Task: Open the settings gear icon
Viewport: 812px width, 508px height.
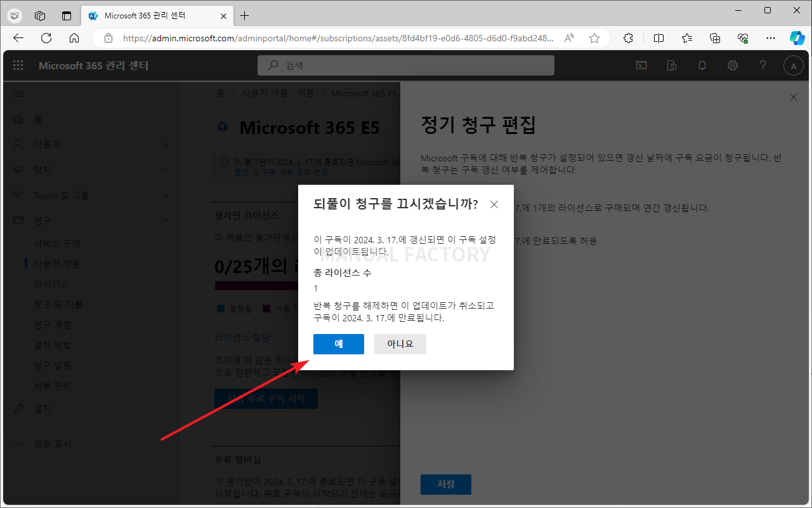Action: (733, 65)
